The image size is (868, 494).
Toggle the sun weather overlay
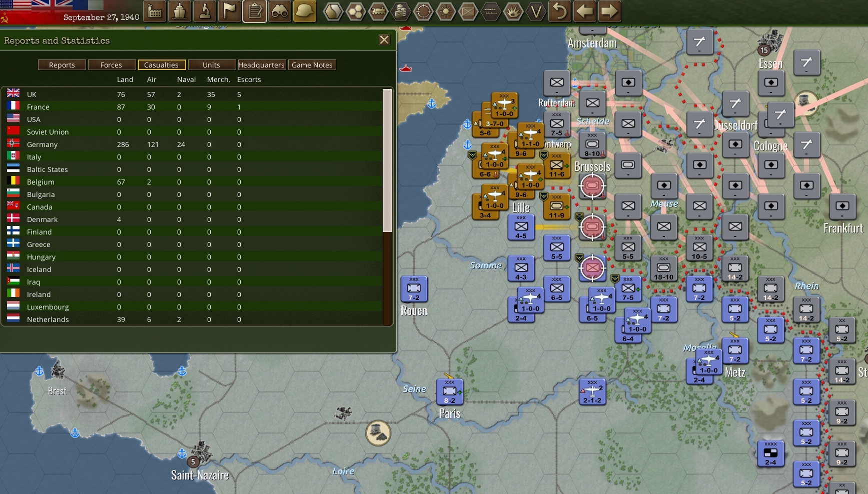tap(446, 11)
